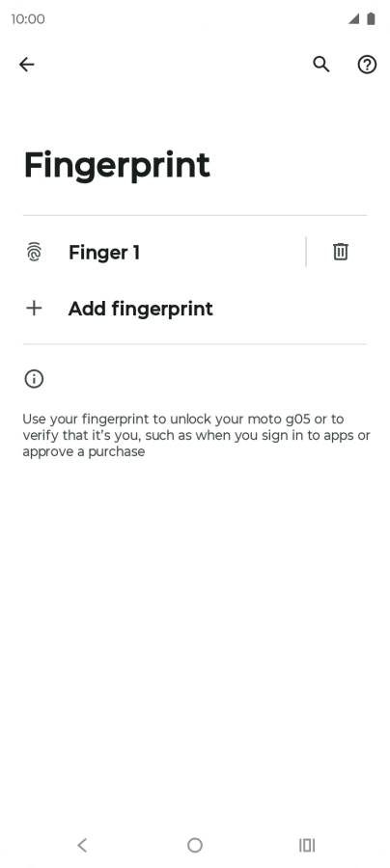Tap the Fingerprint page heading
Viewport: 390px width, 868px height.
click(x=117, y=165)
